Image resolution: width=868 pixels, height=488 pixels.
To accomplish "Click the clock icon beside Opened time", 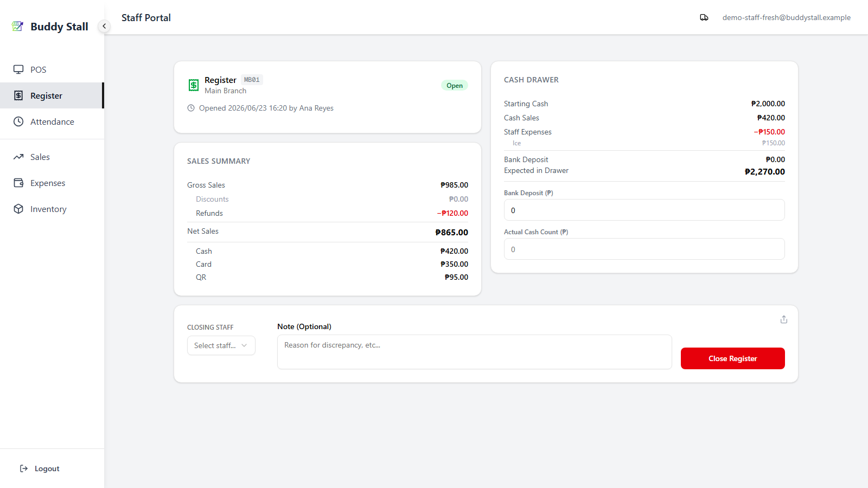I will point(191,108).
